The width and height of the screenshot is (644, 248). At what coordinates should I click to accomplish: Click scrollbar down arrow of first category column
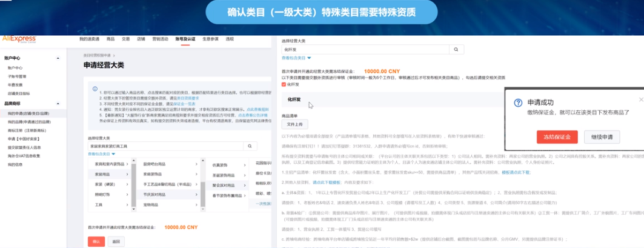coord(133,209)
